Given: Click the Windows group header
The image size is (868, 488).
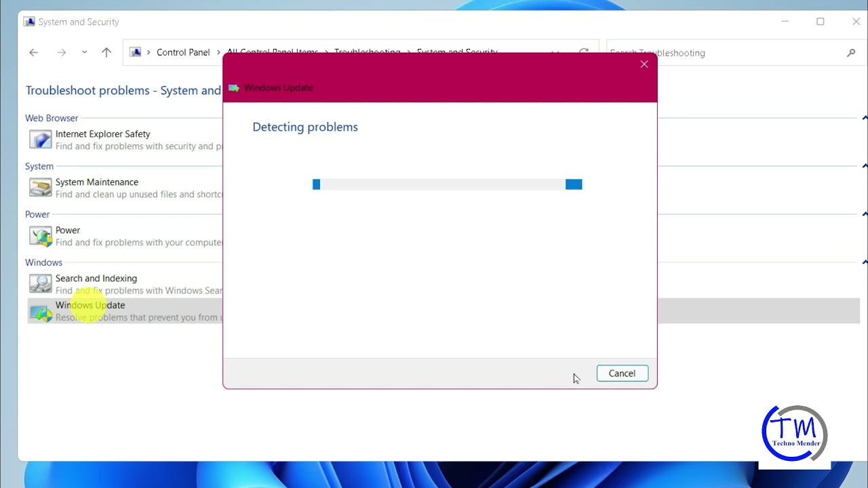Looking at the screenshot, I should tap(43, 262).
